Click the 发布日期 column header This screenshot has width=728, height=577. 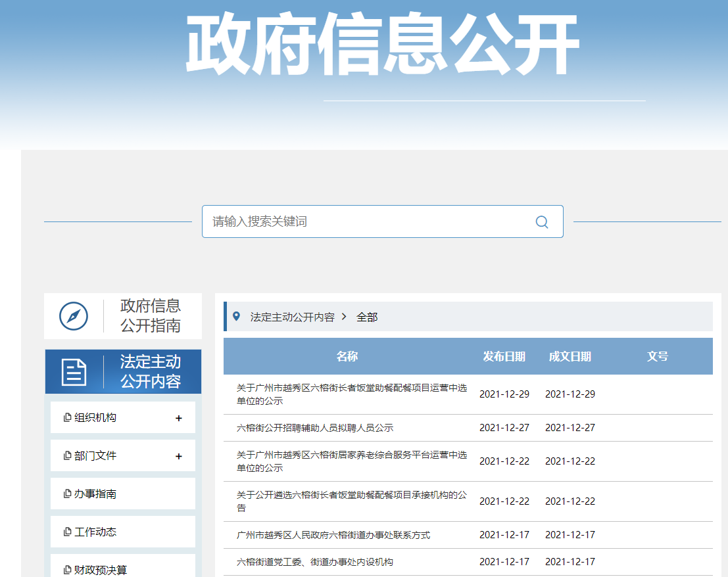pyautogui.click(x=504, y=356)
